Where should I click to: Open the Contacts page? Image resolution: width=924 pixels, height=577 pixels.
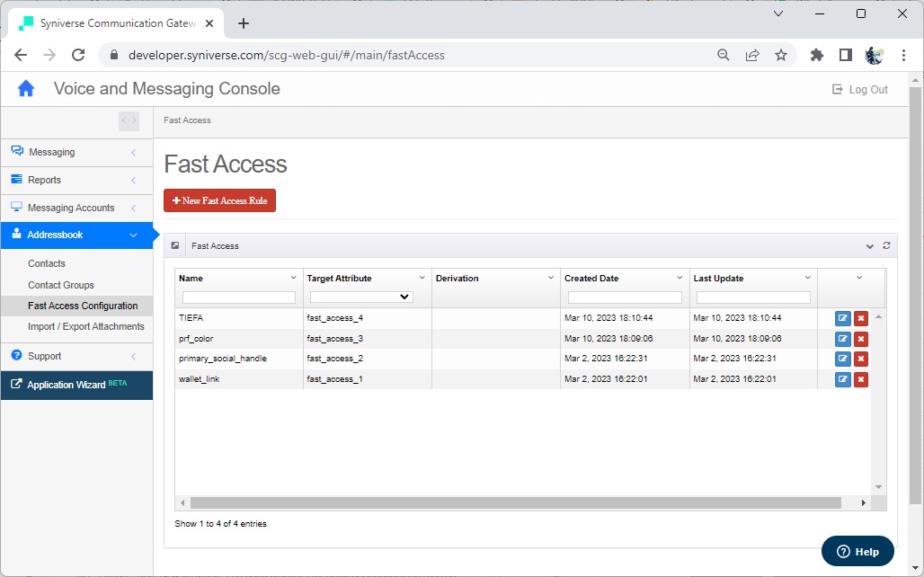click(47, 263)
